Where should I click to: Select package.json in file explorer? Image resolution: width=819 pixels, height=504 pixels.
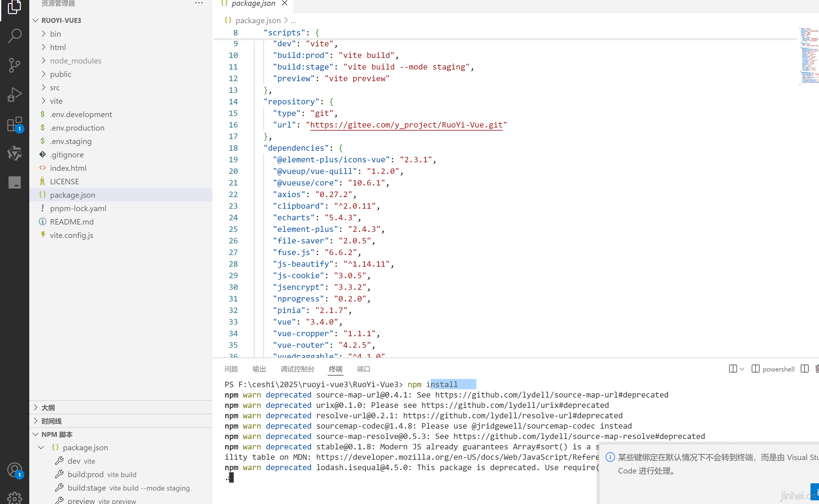click(x=72, y=195)
